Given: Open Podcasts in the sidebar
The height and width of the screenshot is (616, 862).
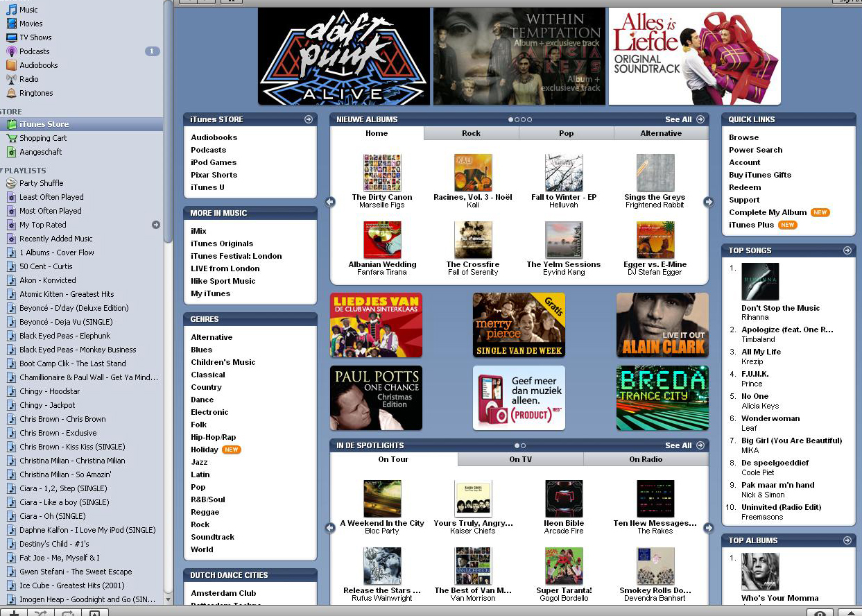Looking at the screenshot, I should pos(34,51).
